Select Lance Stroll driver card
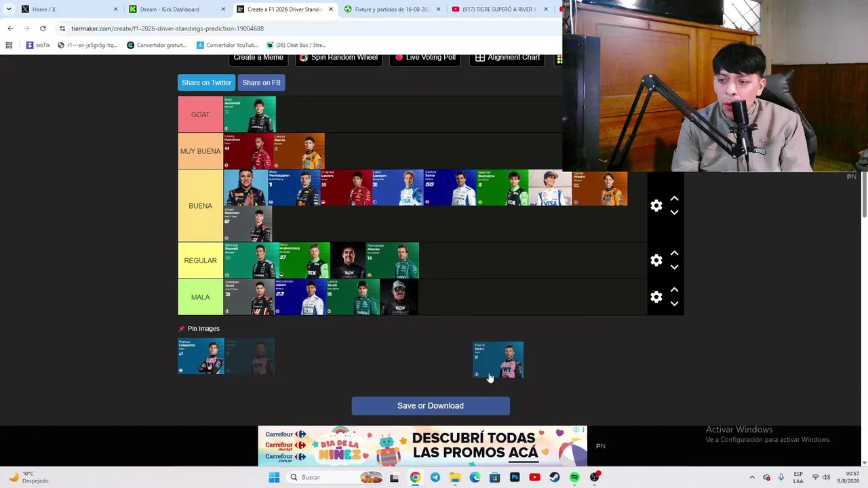 pos(353,297)
